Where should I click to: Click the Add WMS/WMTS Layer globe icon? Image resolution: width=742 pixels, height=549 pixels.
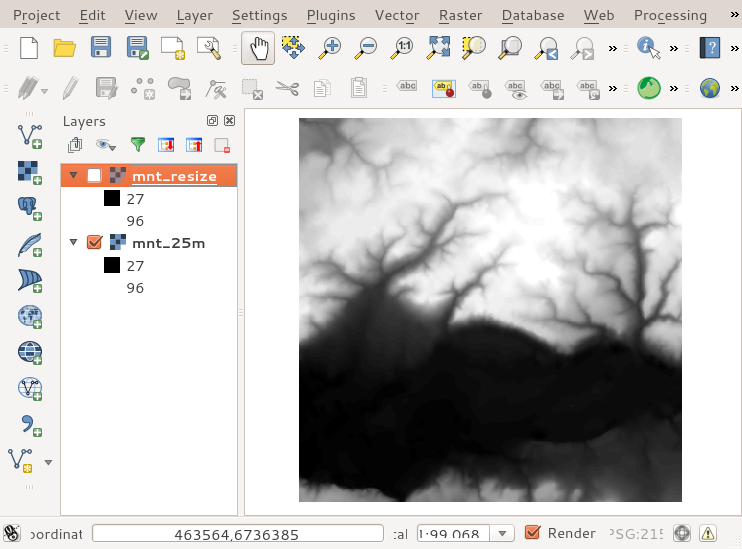pyautogui.click(x=30, y=317)
